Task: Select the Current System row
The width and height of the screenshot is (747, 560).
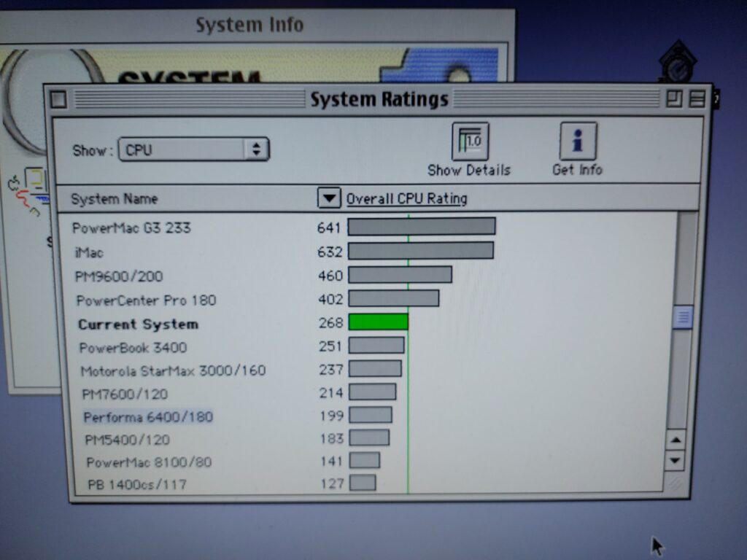Action: pyautogui.click(x=367, y=324)
